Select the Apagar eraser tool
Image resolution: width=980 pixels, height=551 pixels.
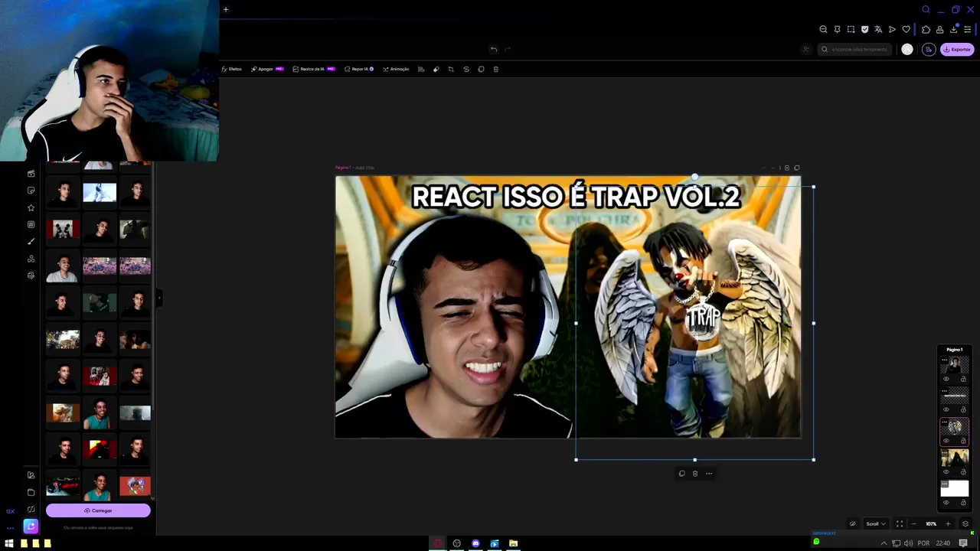point(267,69)
